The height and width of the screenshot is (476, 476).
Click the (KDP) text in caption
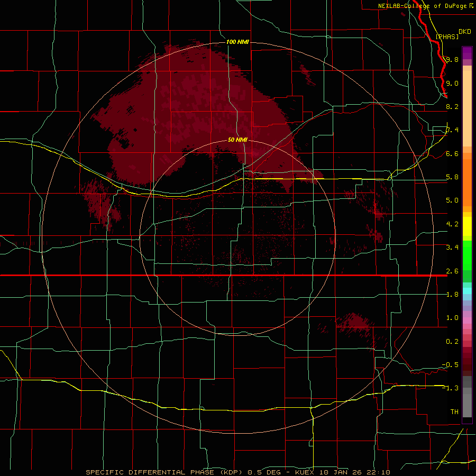pyautogui.click(x=231, y=472)
